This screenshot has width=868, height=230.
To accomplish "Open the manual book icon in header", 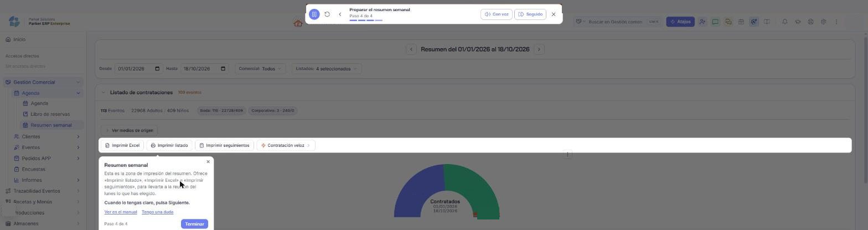I will [767, 22].
